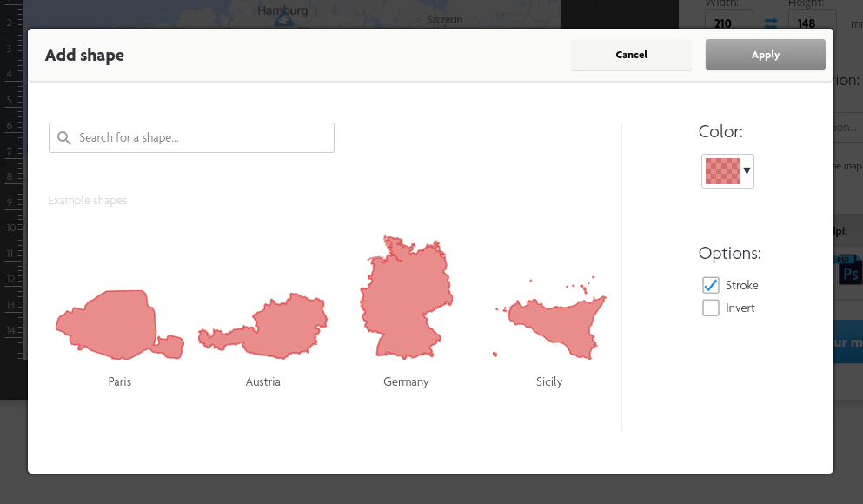Enable the Invert option

tap(710, 307)
